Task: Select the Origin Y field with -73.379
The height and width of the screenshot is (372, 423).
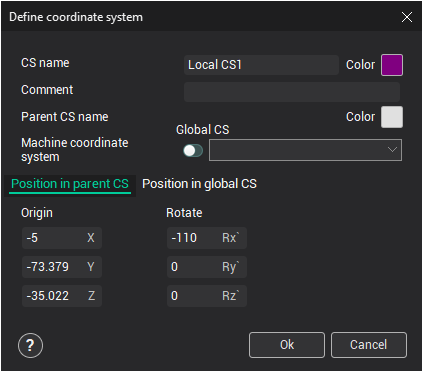Action: coord(62,267)
